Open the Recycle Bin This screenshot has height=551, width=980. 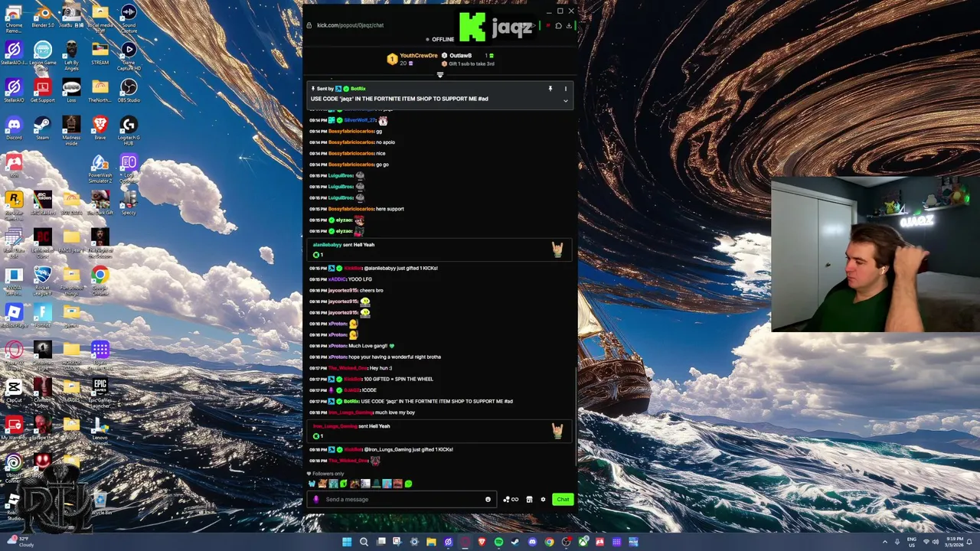(x=100, y=504)
